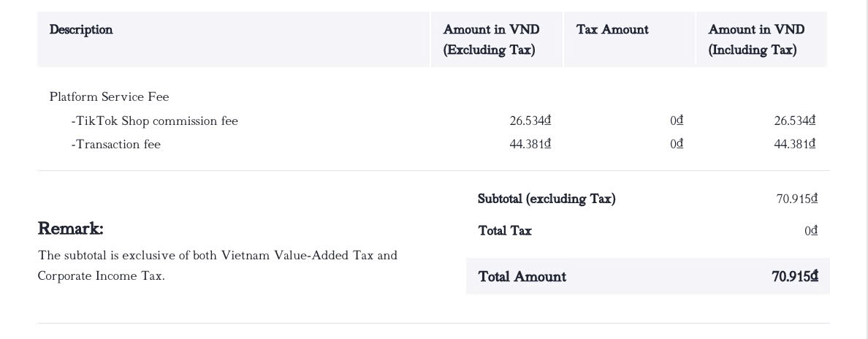The image size is (868, 339).
Task: Click the Total Amount label
Action: [x=522, y=276]
